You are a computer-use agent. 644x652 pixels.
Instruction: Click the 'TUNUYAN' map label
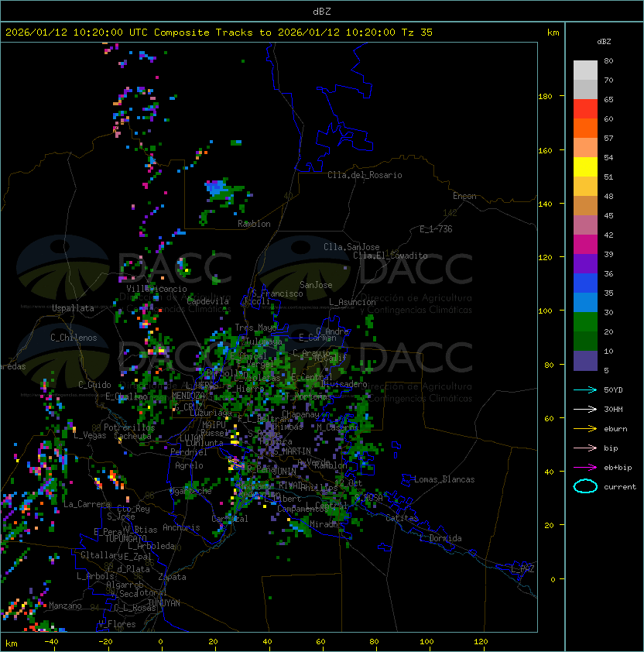(164, 603)
